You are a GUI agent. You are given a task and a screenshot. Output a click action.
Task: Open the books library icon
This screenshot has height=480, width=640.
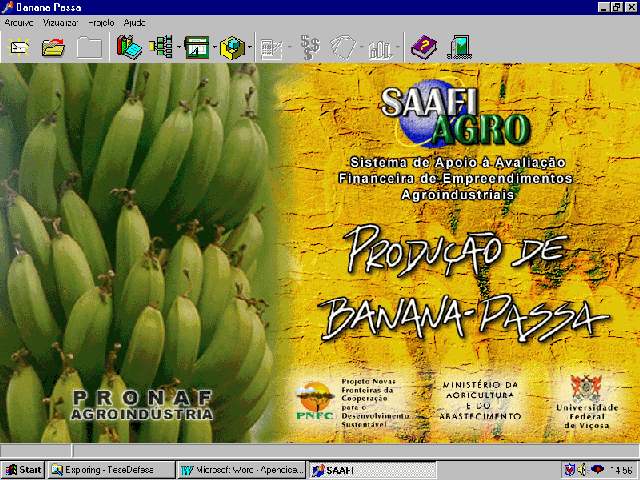coord(129,47)
